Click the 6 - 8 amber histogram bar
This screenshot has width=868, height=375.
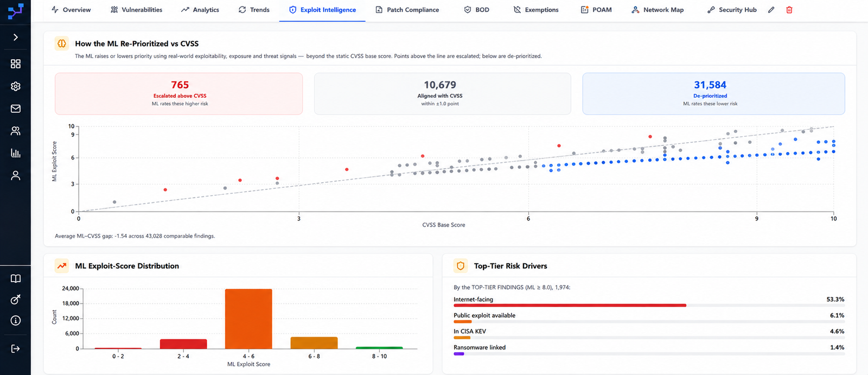(x=314, y=343)
